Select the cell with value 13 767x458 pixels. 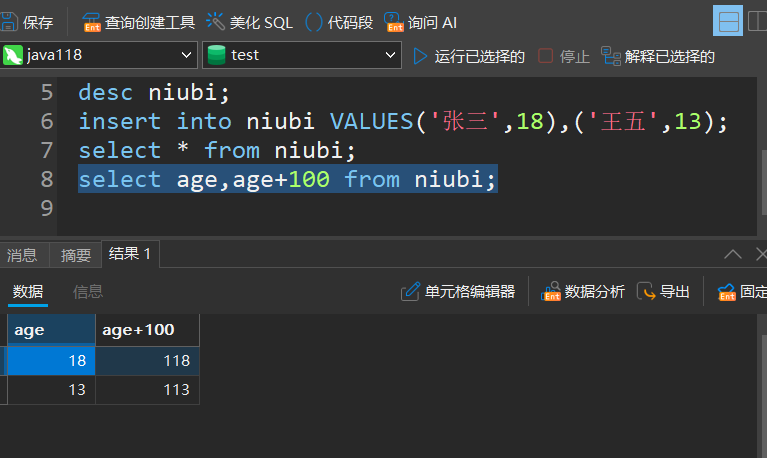51,390
